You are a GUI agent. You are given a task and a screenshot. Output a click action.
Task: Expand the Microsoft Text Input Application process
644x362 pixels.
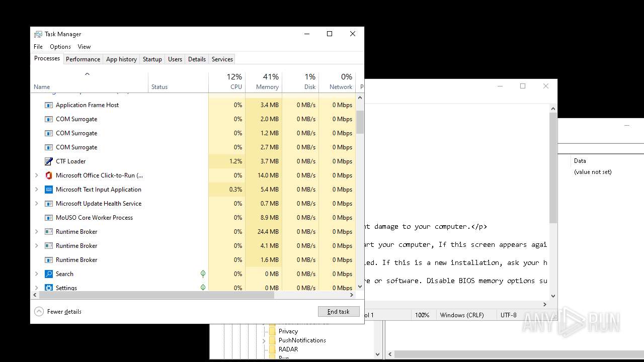36,190
